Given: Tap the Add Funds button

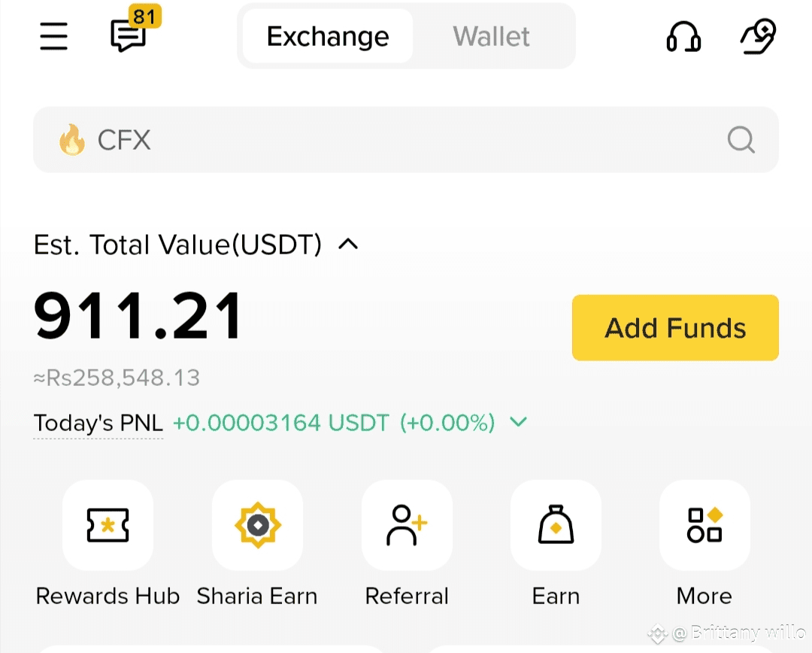Looking at the screenshot, I should [675, 327].
